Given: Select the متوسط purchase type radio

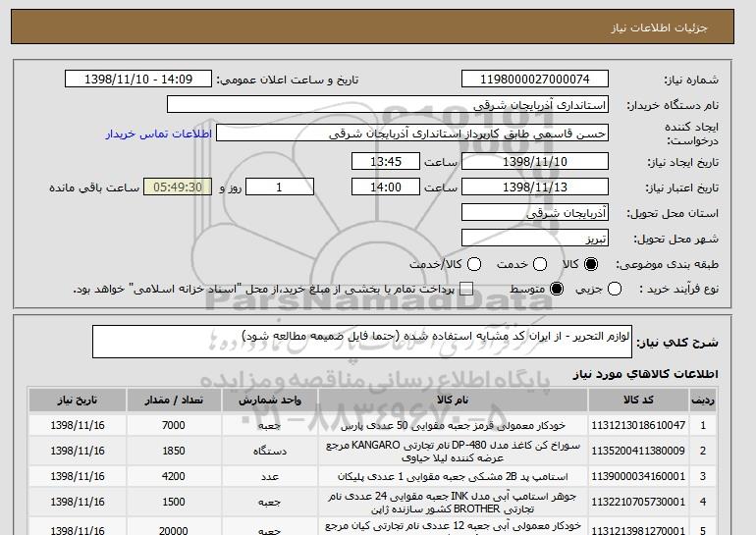Looking at the screenshot, I should pyautogui.click(x=557, y=289).
